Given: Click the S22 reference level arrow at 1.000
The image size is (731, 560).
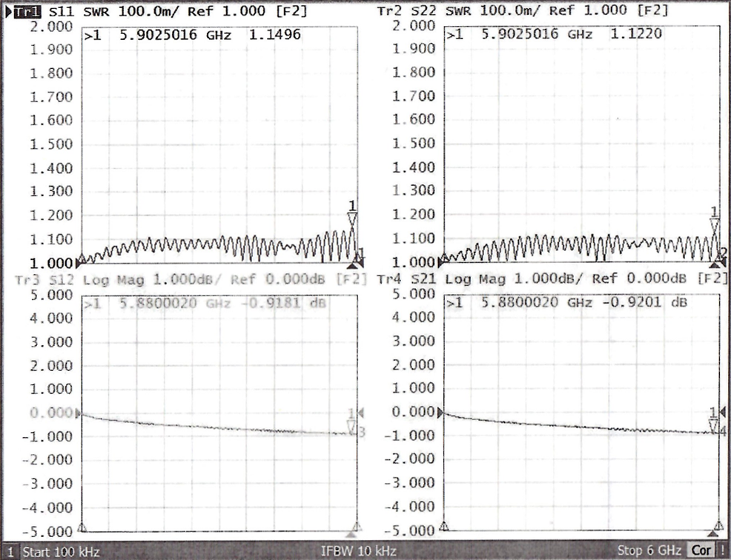Looking at the screenshot, I should click(x=443, y=261).
